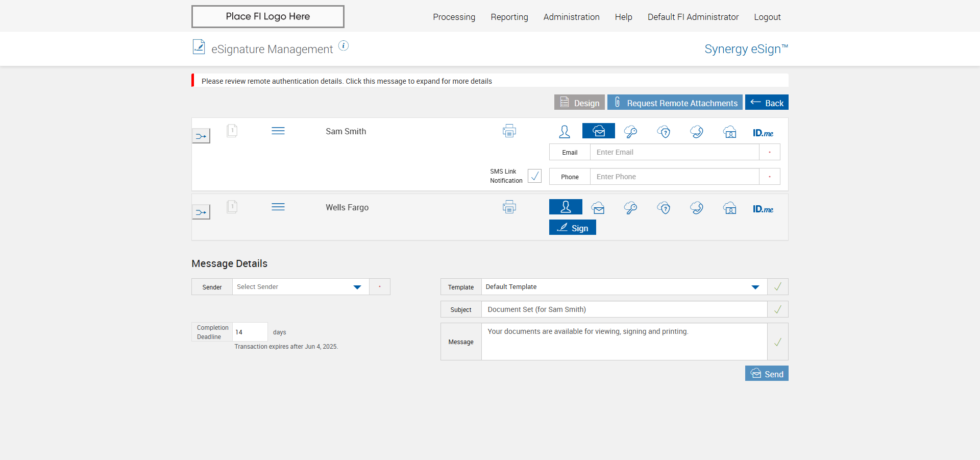The image size is (980, 460).
Task: Open the Administration menu
Action: click(571, 17)
